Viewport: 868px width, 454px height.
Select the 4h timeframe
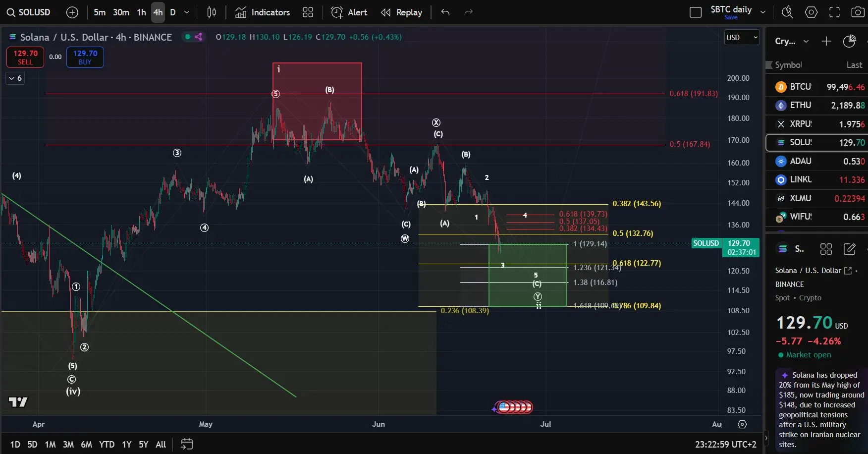pyautogui.click(x=158, y=12)
